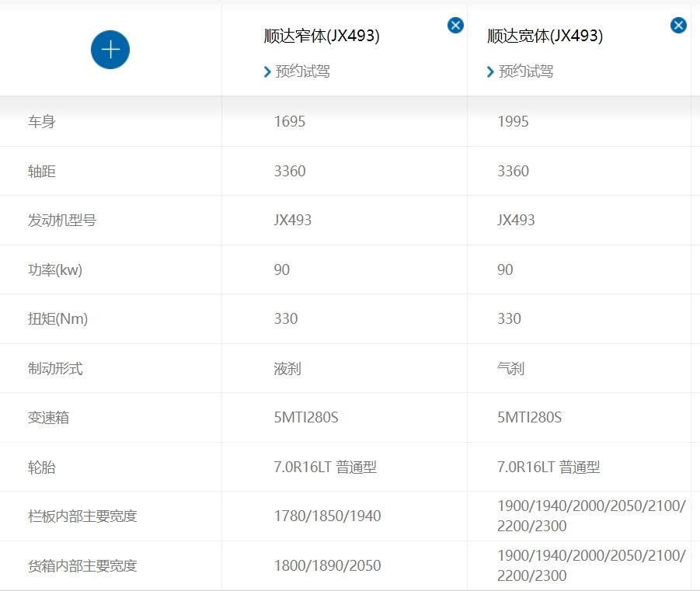Screen dimensions: 700x591
Task: Click the blue plus add-model button
Action: click(110, 50)
